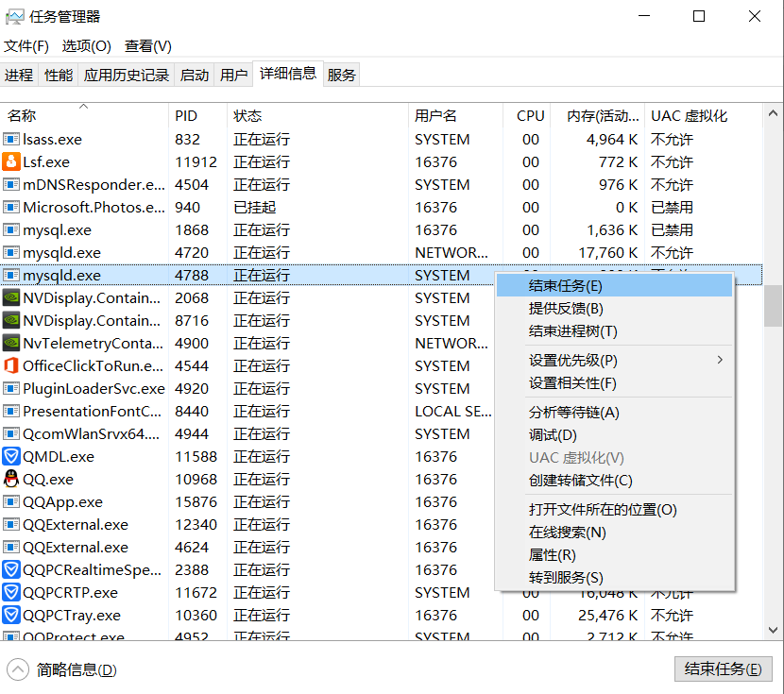Screen dimensions: 784x694
Task: Sort by the 用户名 column header
Action: pos(455,116)
